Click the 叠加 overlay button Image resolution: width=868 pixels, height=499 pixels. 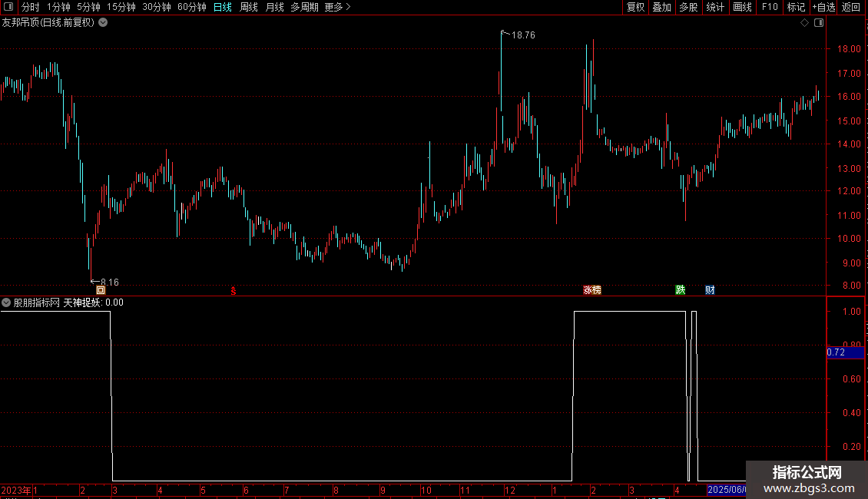click(x=661, y=7)
